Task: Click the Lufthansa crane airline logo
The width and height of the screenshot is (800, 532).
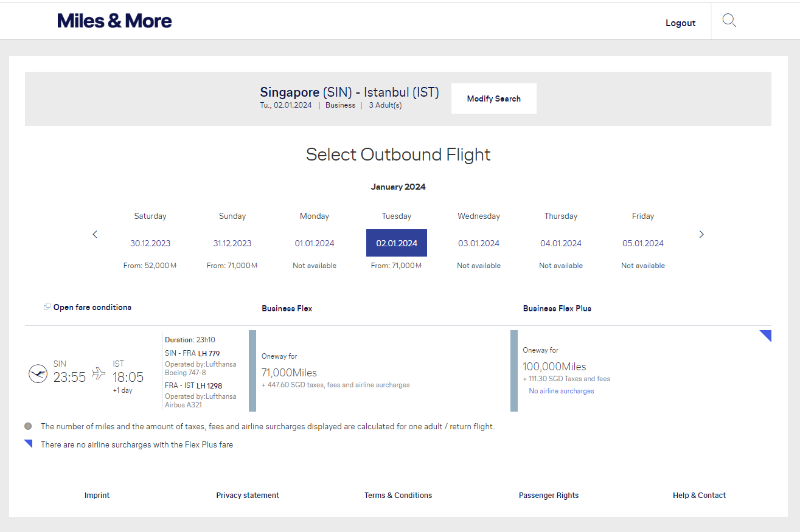Action: pos(38,373)
